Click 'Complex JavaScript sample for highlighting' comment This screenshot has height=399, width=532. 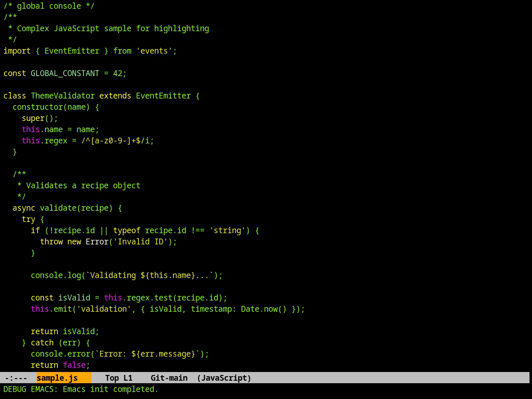pyautogui.click(x=113, y=28)
